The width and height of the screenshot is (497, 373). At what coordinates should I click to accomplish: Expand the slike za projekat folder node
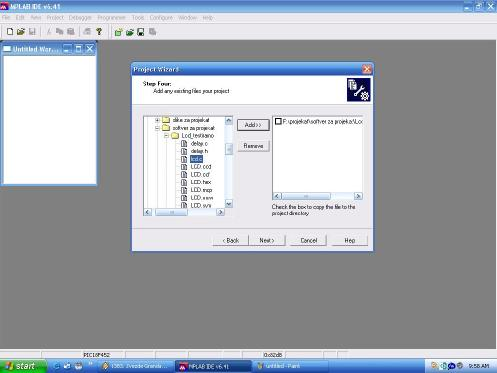[x=157, y=120]
